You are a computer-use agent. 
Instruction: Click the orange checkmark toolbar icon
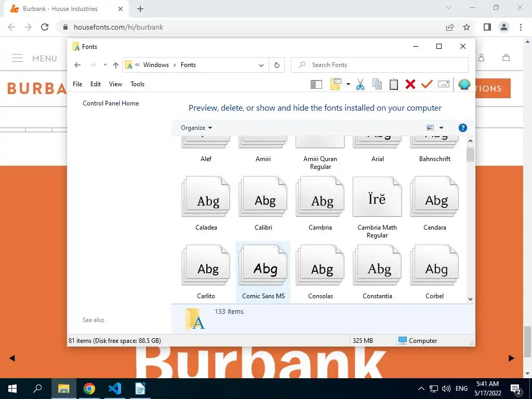click(427, 84)
